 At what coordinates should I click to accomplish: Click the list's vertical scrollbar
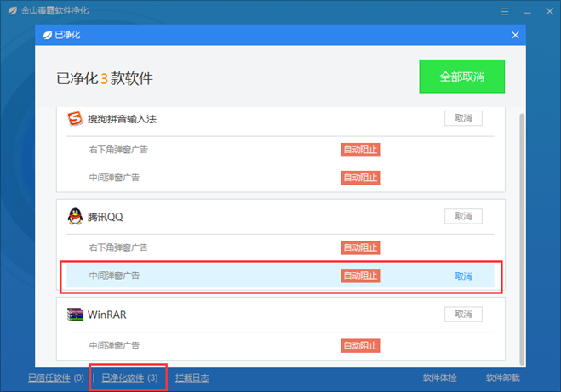pos(522,239)
